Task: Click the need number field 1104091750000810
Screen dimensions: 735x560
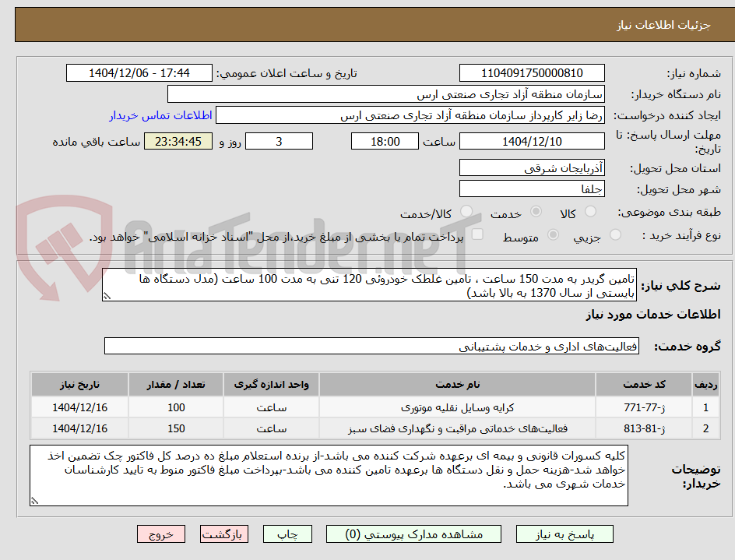Action: 532,73
